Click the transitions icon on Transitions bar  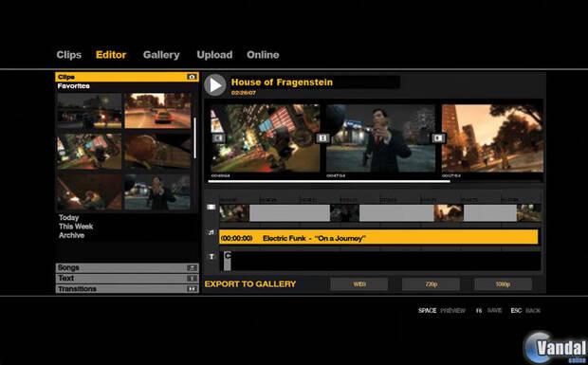[x=192, y=288]
